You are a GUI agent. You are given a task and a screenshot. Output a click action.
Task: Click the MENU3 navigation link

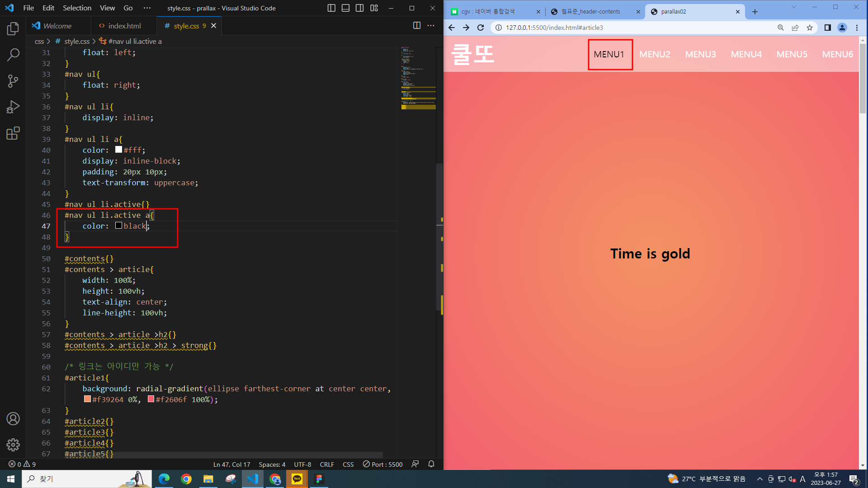[700, 54]
